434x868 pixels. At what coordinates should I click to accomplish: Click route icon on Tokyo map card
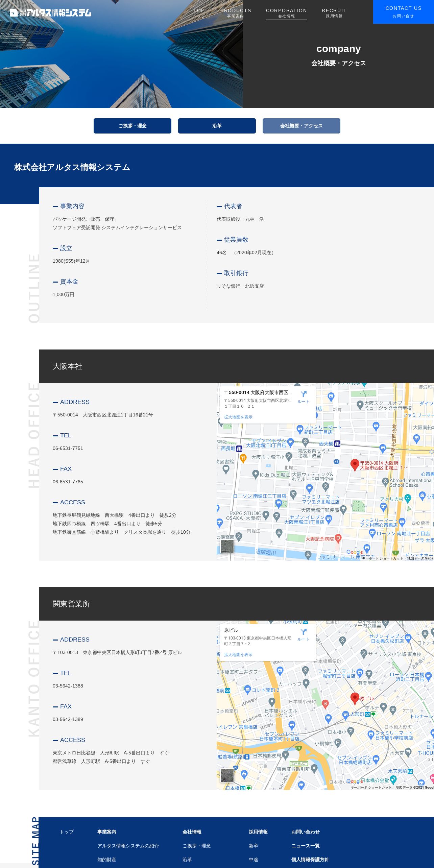[303, 634]
